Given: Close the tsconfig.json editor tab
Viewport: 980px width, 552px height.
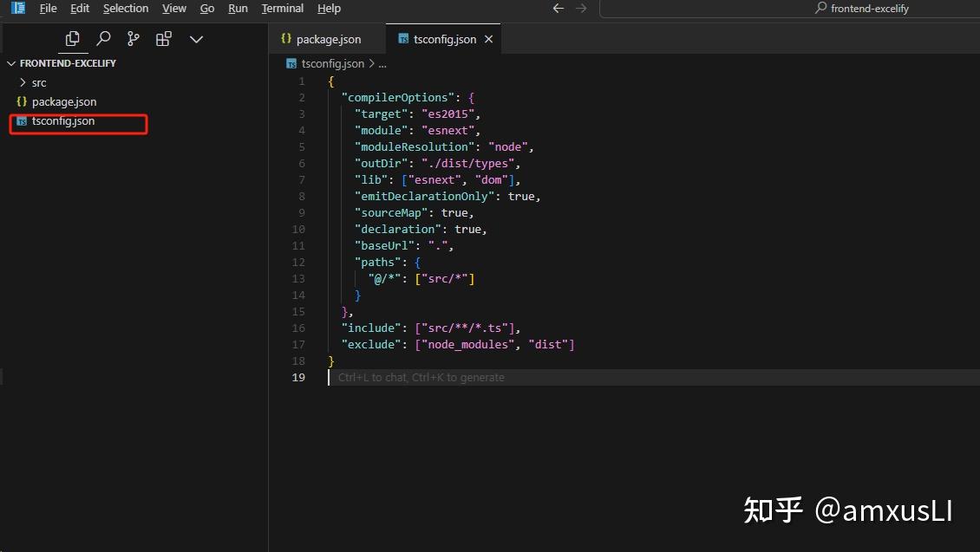Looking at the screenshot, I should click(x=487, y=38).
